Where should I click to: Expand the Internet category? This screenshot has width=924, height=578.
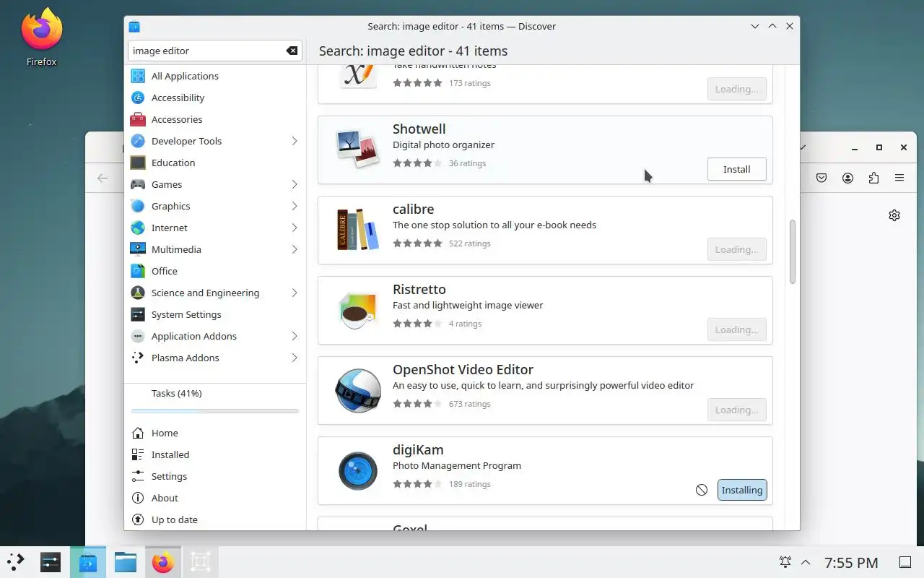coord(295,228)
